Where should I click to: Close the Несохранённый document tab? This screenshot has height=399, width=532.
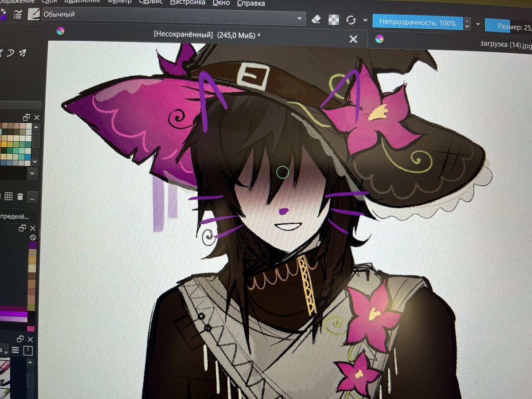[x=353, y=39]
